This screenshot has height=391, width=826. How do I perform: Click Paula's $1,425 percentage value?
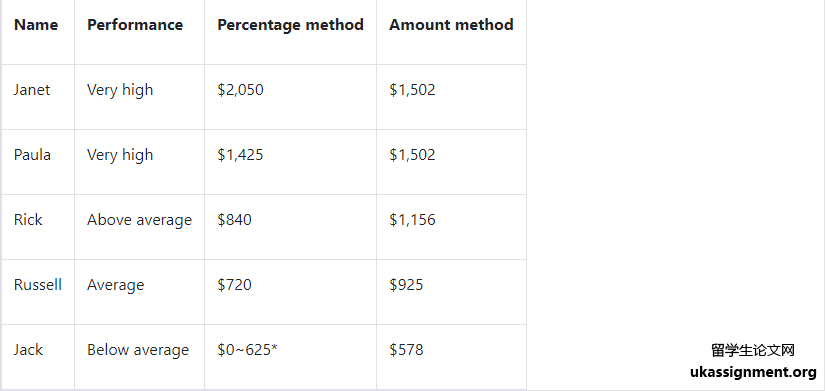(x=240, y=154)
